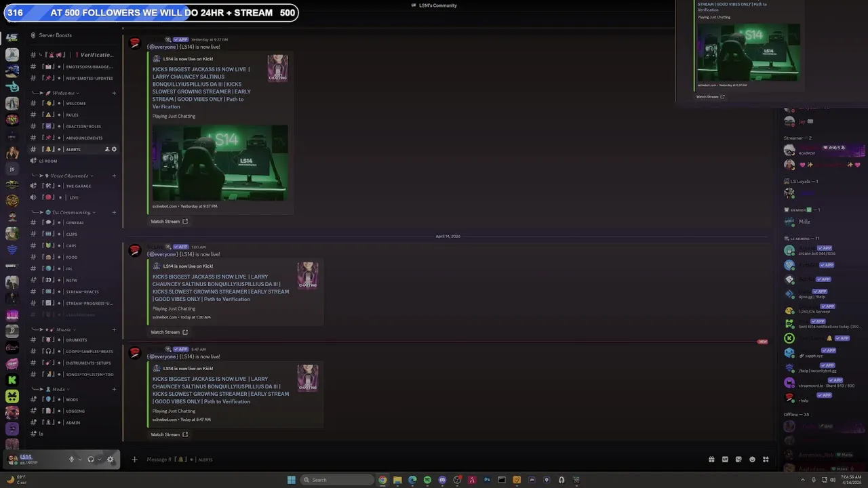Open stream title link in 1:00 AM embed
868x488 pixels.
tap(221, 288)
